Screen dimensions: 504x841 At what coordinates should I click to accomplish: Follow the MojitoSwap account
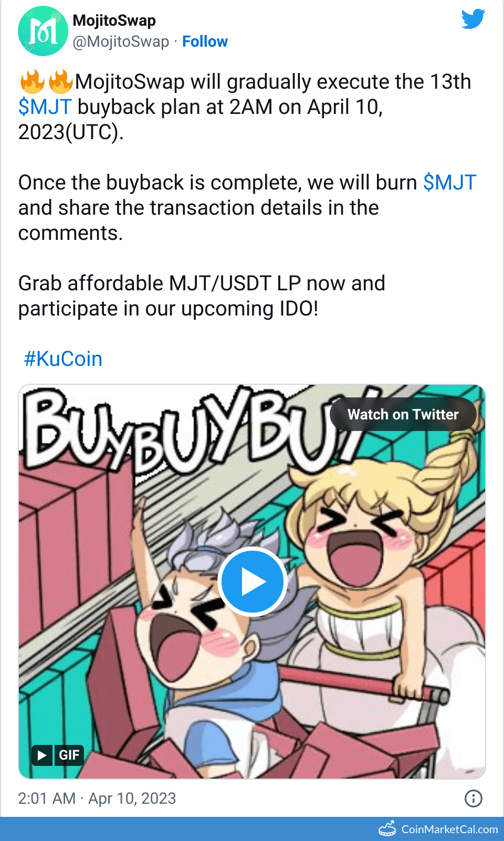pyautogui.click(x=205, y=41)
